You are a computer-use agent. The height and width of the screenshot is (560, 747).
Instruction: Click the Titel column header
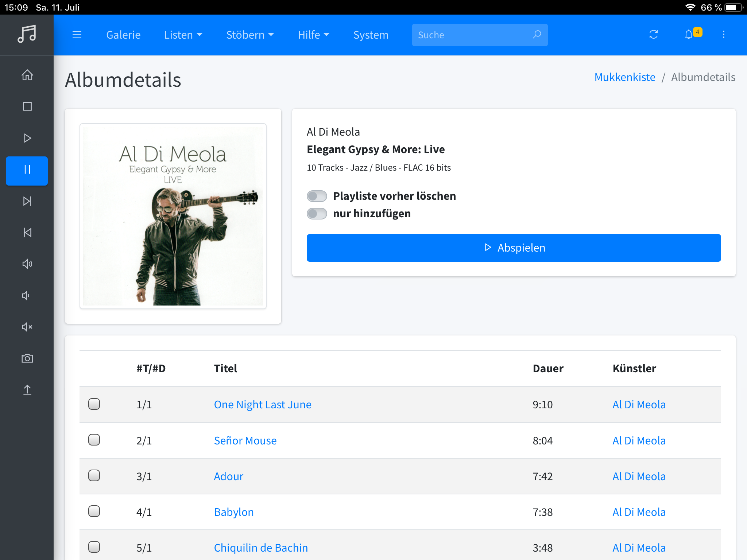[225, 369]
